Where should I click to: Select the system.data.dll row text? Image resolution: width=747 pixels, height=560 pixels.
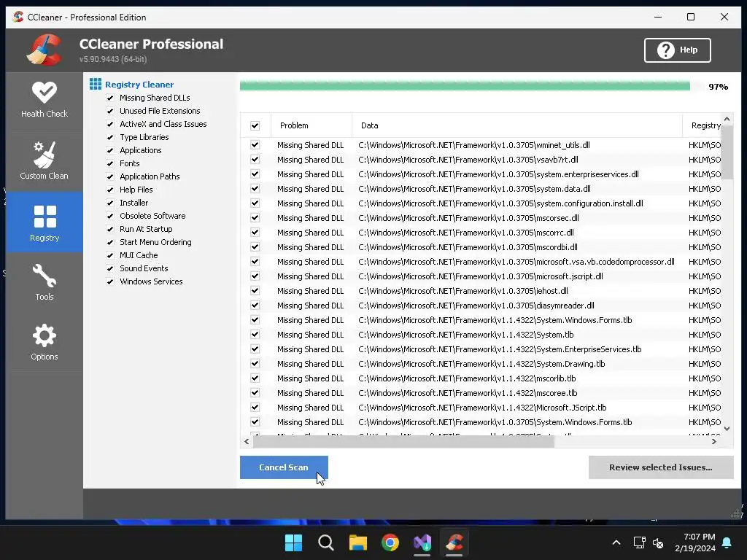coord(474,189)
